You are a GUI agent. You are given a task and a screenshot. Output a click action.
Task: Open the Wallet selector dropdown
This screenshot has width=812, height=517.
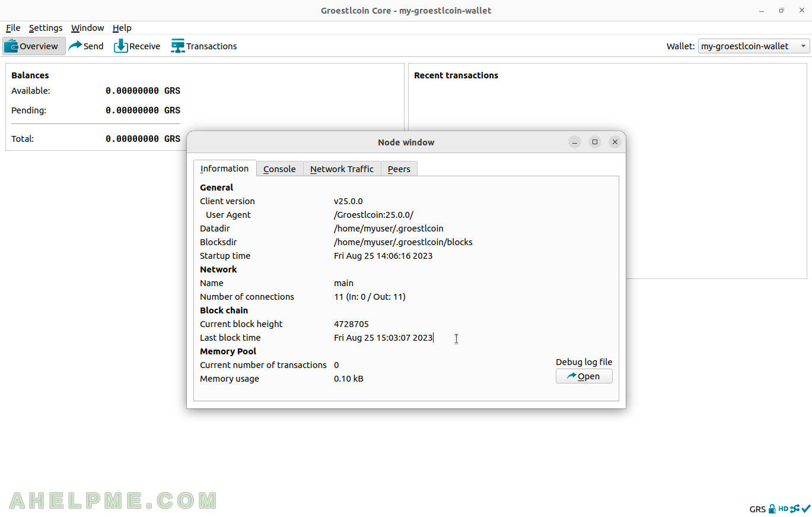(753, 46)
